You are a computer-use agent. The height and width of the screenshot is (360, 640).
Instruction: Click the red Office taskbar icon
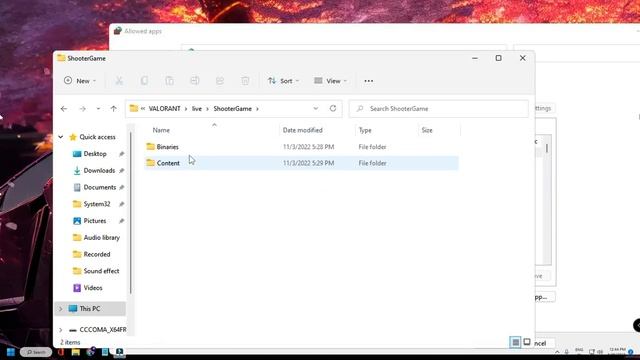pos(61,352)
